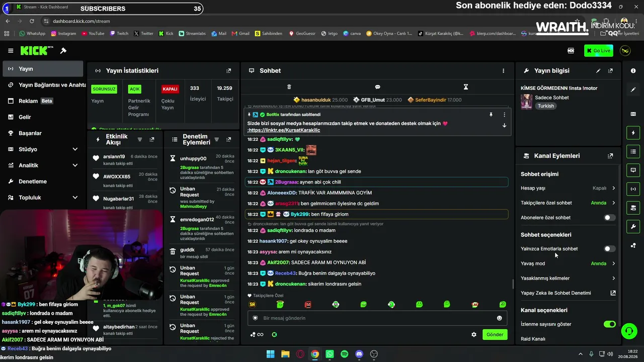Reload the page in the browser
This screenshot has height=362, width=644.
click(x=32, y=21)
